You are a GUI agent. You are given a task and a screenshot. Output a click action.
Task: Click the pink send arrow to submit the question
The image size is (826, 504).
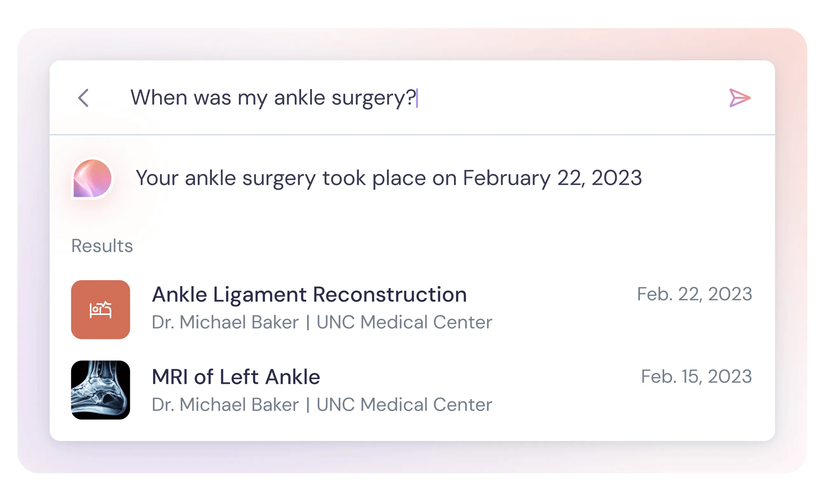[x=740, y=98]
